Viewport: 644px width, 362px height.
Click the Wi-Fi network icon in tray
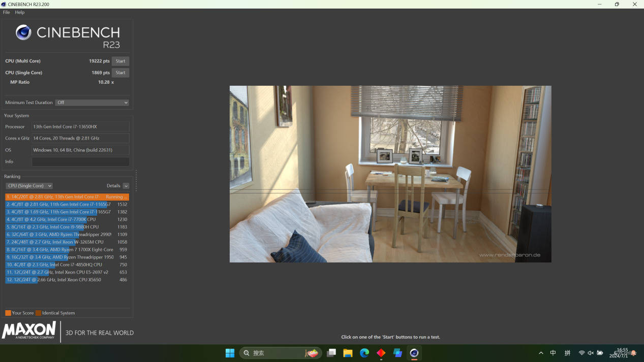tap(581, 353)
